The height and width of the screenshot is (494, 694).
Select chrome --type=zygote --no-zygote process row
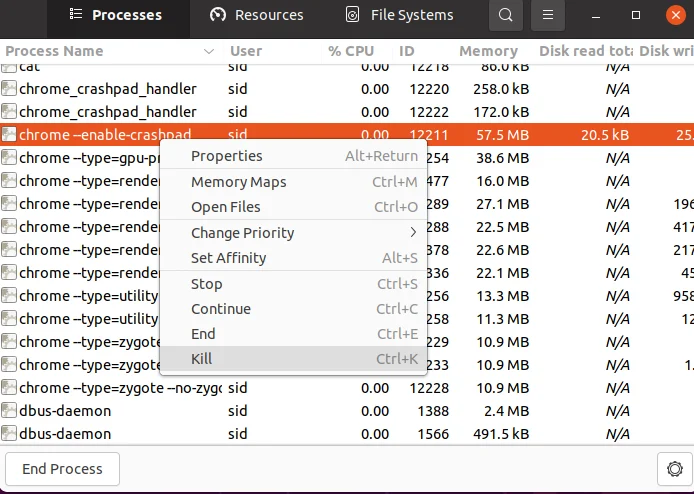(347, 388)
